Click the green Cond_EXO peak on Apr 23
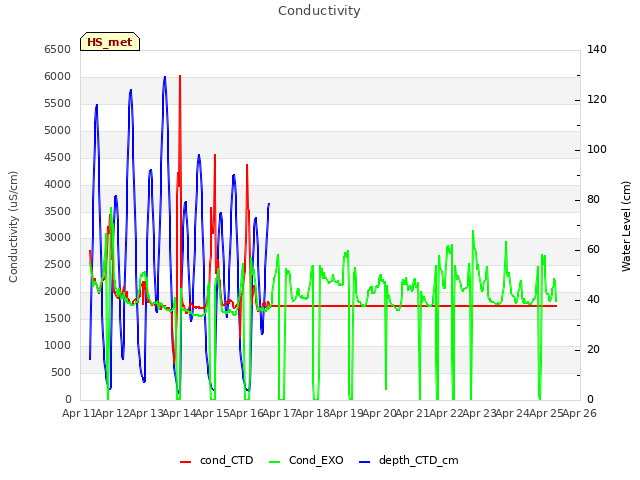640x480 pixels. coord(473,231)
